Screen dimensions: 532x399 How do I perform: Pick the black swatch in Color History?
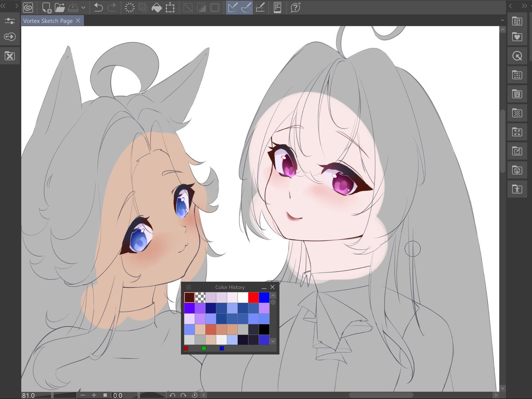click(264, 329)
